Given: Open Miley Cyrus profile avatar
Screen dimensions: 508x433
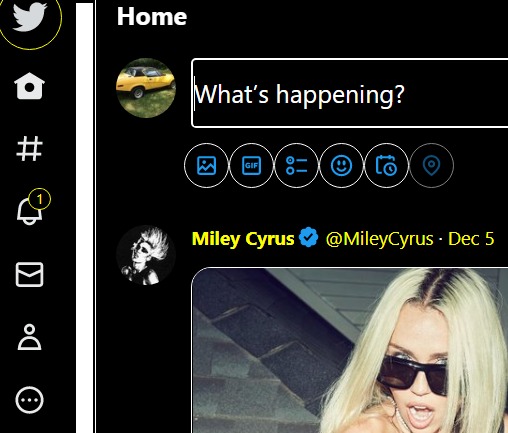Looking at the screenshot, I should point(146,255).
